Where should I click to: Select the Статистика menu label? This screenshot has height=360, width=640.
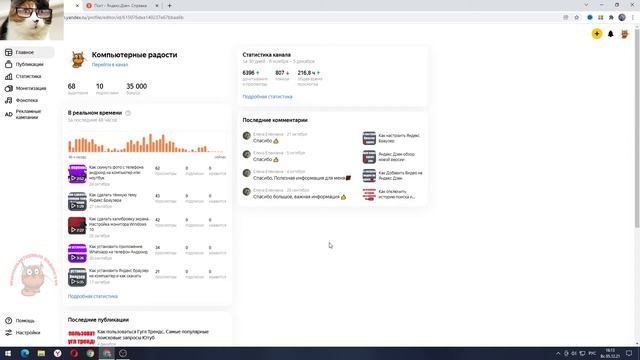(x=28, y=76)
